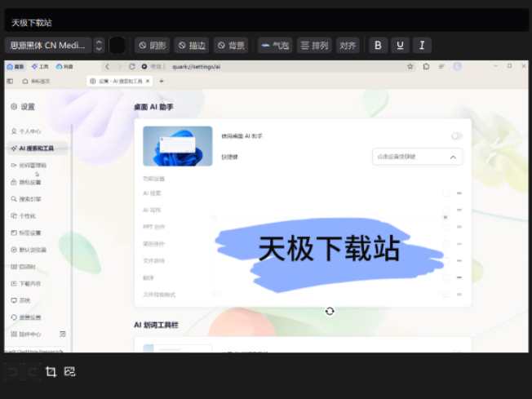Screen dimensions: 532x399
Task: Reload the page with refresh icon
Action: 132,67
